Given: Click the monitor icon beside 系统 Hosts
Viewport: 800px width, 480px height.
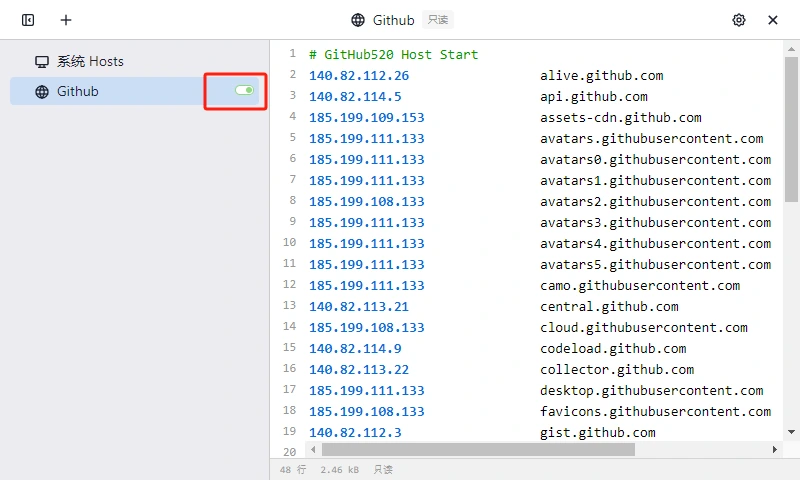Looking at the screenshot, I should [x=42, y=62].
